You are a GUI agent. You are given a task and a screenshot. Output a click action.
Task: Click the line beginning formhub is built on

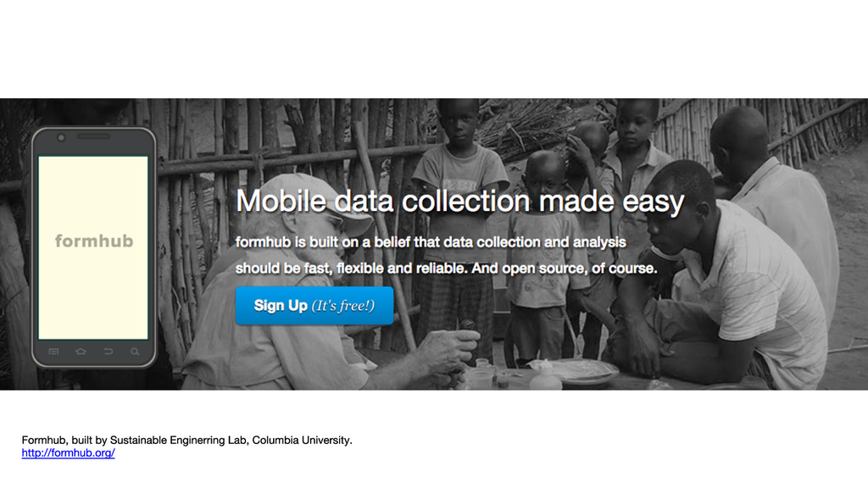point(431,241)
